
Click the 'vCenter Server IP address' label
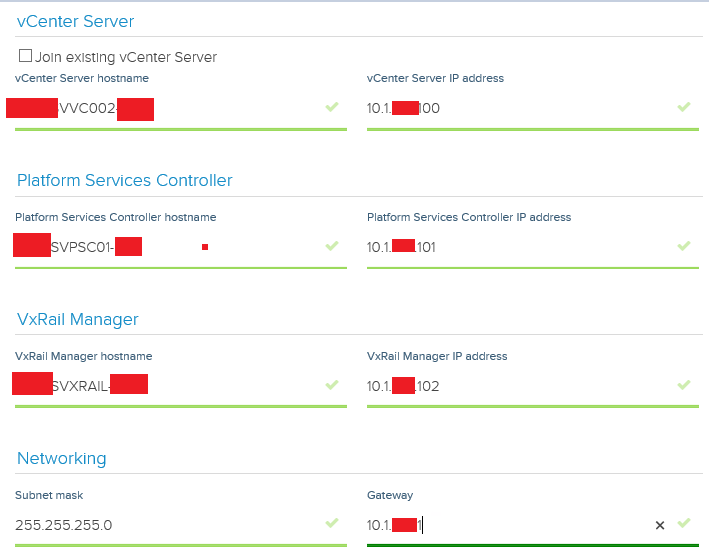pyautogui.click(x=435, y=78)
